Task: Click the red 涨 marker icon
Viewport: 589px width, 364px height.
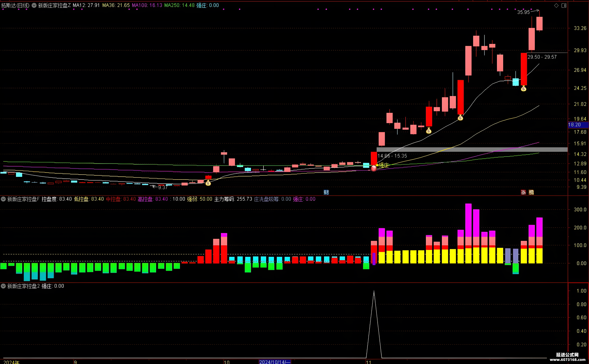Action: click(x=523, y=192)
